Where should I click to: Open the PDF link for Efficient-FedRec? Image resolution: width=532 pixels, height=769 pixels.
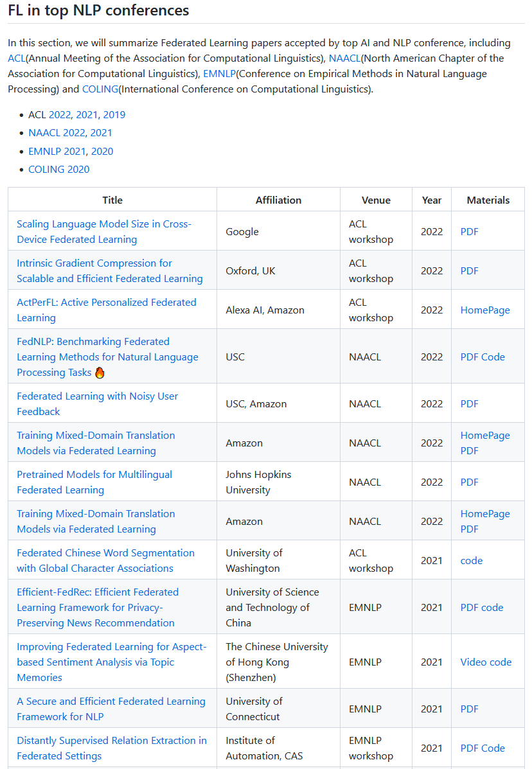click(x=470, y=608)
